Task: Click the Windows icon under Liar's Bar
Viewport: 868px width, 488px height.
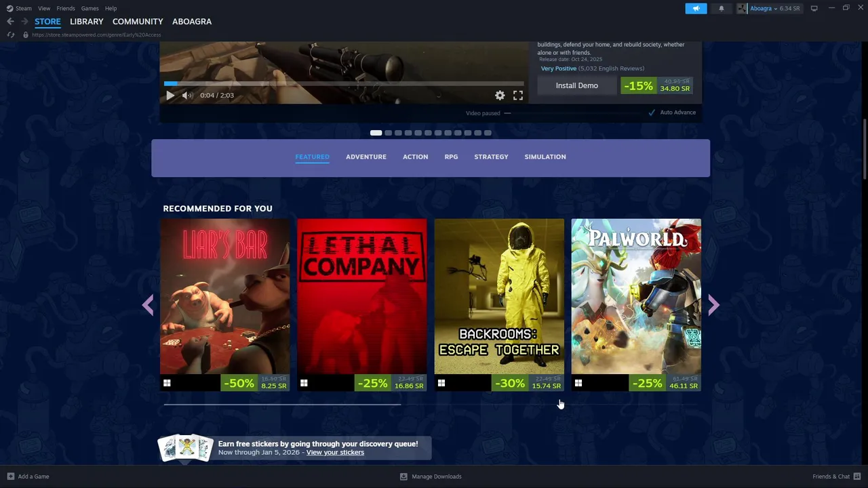Action: 167,384
